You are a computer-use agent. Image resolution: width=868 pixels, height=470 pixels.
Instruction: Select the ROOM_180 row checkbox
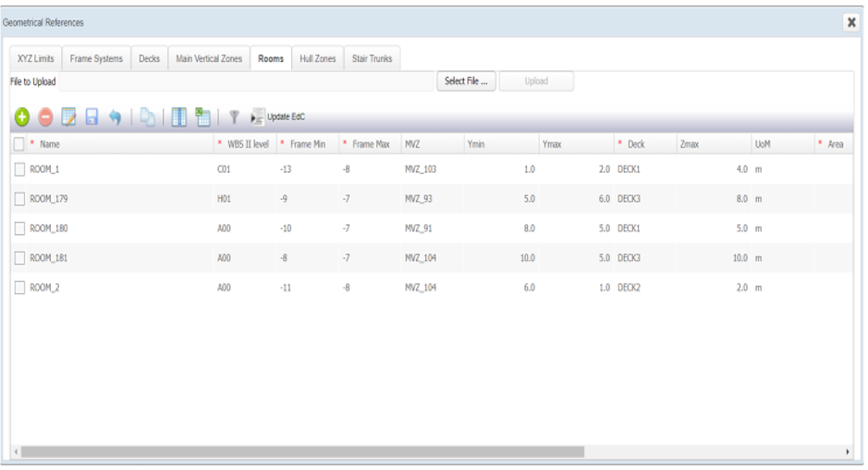point(19,229)
